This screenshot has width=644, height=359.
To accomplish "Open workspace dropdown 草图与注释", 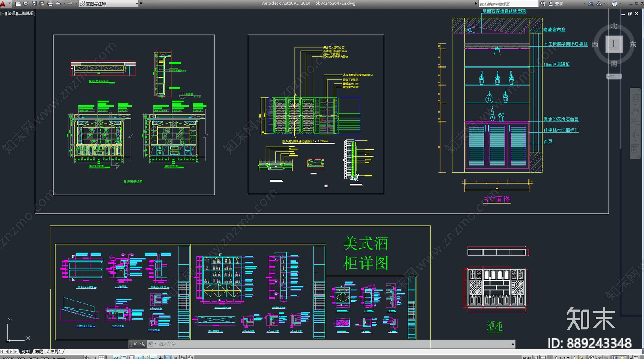I will click(x=109, y=4).
